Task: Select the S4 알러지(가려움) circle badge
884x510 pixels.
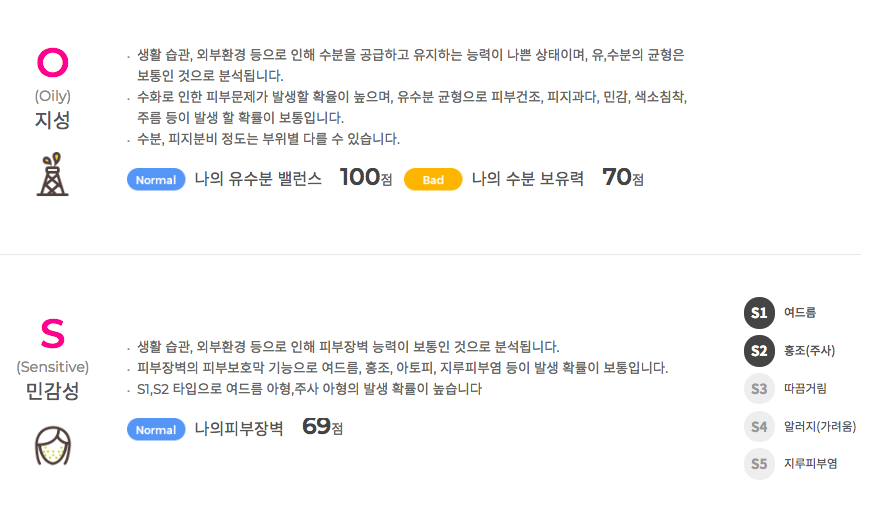Action: 759,427
